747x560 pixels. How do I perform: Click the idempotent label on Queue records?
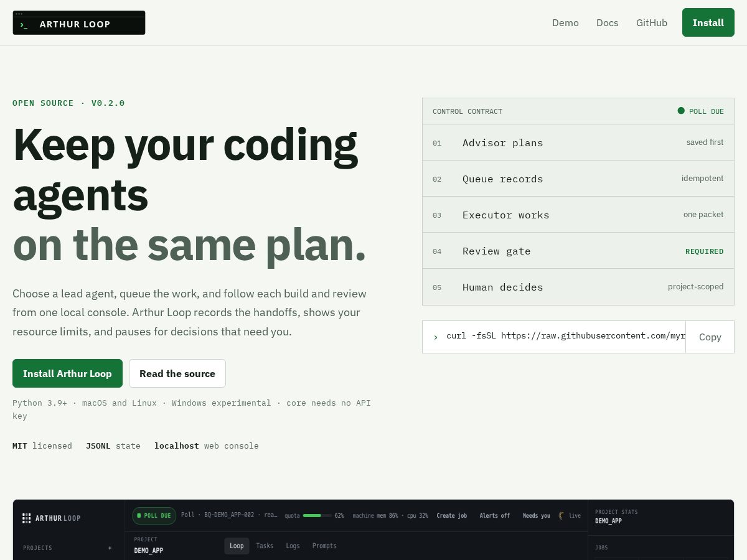tap(703, 179)
